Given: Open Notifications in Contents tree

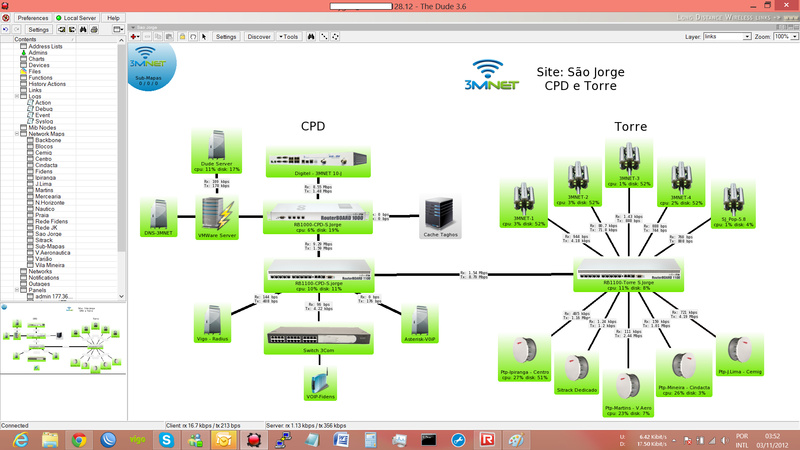Looking at the screenshot, I should coord(43,278).
